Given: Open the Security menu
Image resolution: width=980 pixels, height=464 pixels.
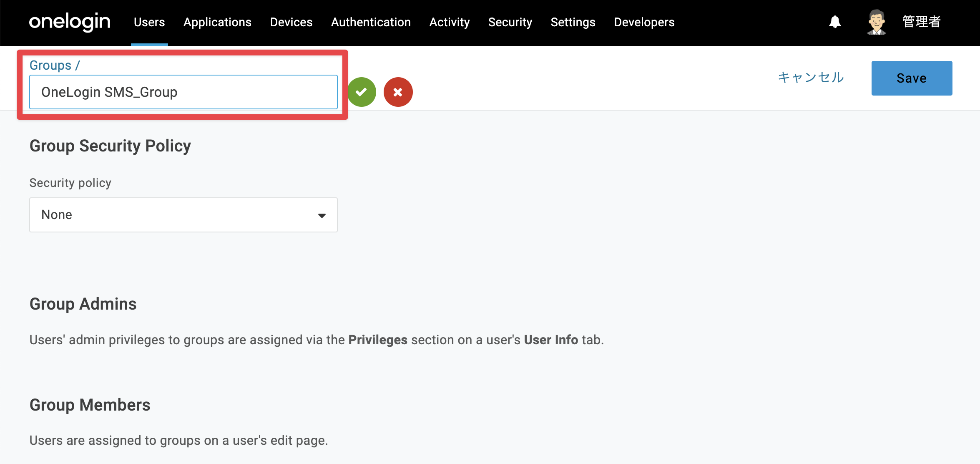Looking at the screenshot, I should [x=510, y=22].
